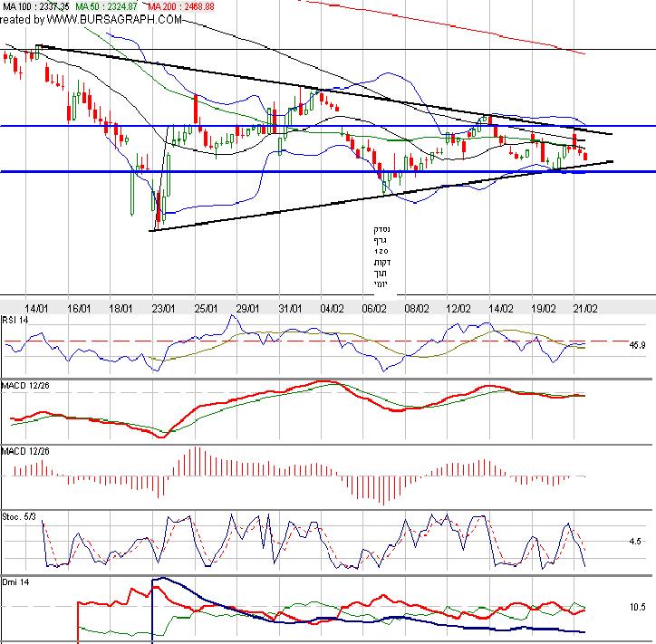Select the 08/02 date axis label

click(x=417, y=309)
